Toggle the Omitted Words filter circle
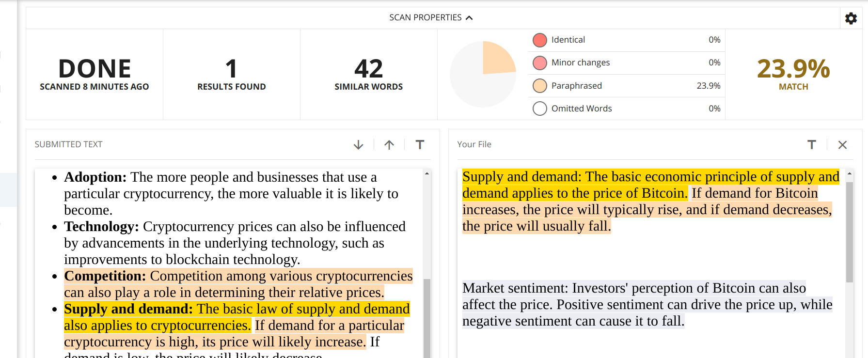The image size is (868, 358). click(x=540, y=109)
